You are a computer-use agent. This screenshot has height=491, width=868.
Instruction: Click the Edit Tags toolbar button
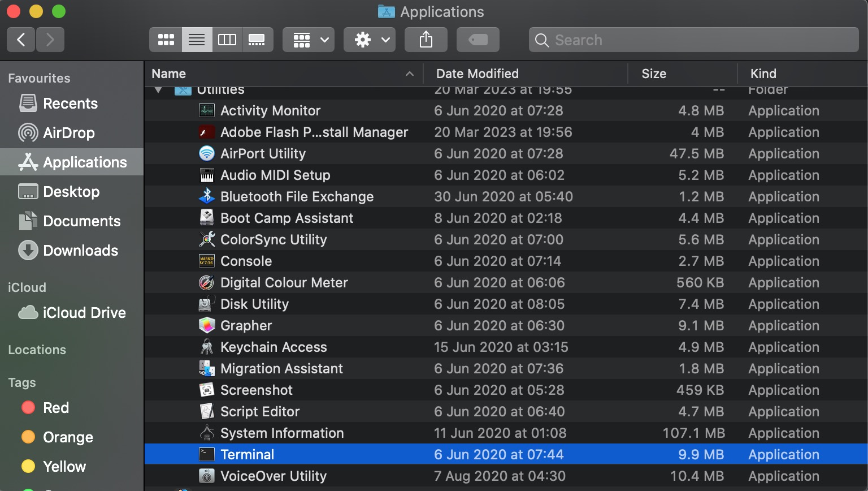click(478, 40)
